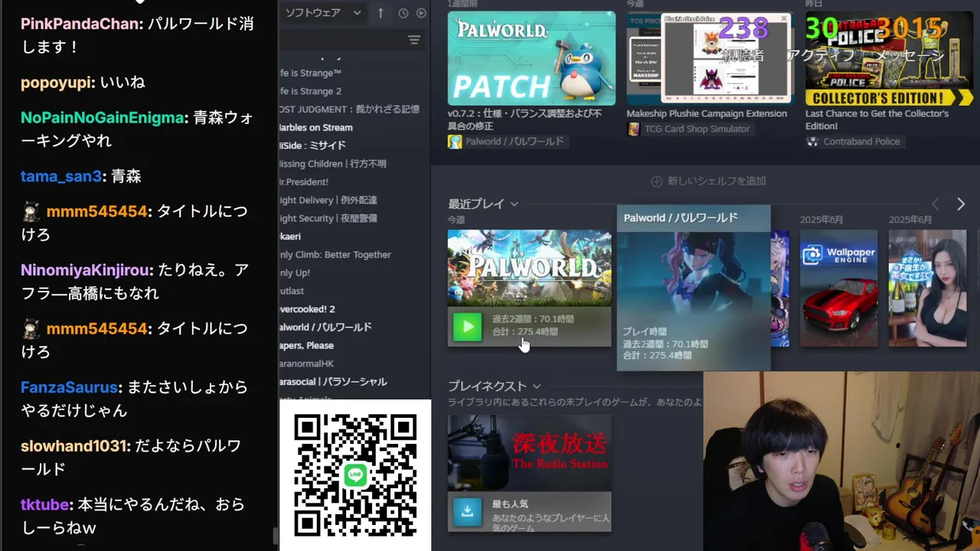Viewport: 980px width, 551px height.
Task: Click chat username tktube
Action: coord(46,505)
